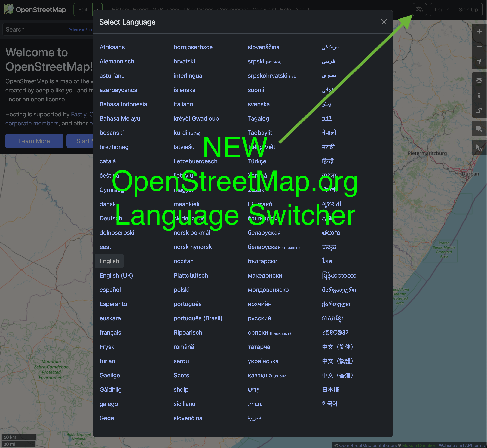487x448 pixels.
Task: Pick galego language
Action: click(x=109, y=404)
